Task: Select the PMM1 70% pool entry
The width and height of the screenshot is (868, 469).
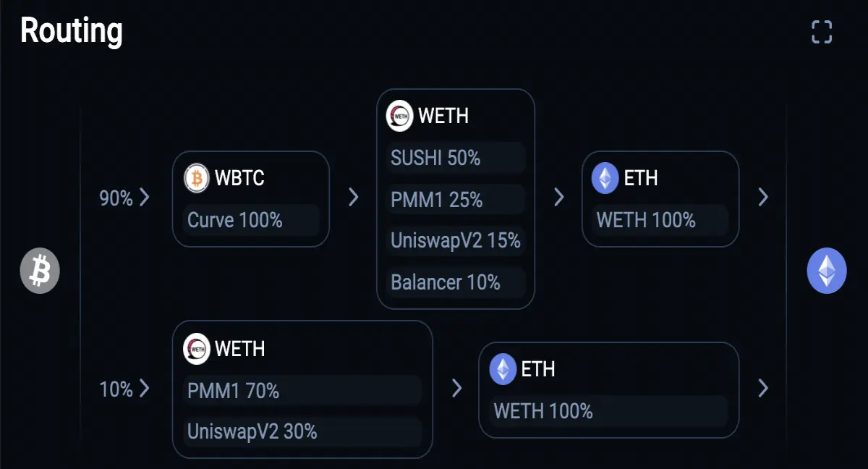Action: [x=302, y=391]
